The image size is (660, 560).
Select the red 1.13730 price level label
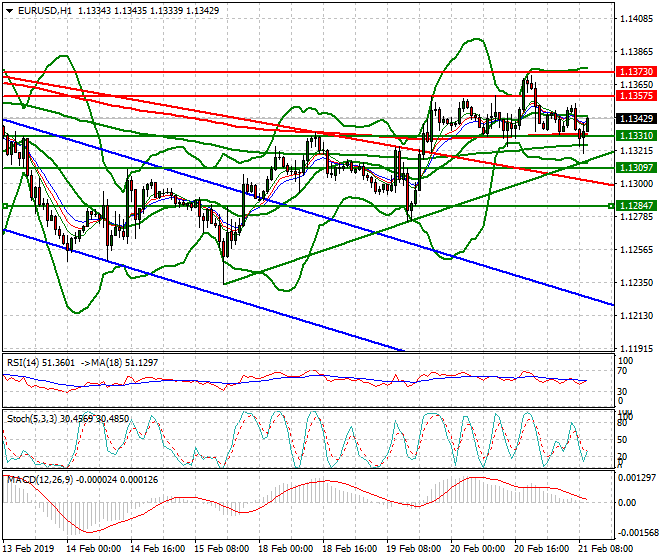pyautogui.click(x=636, y=72)
